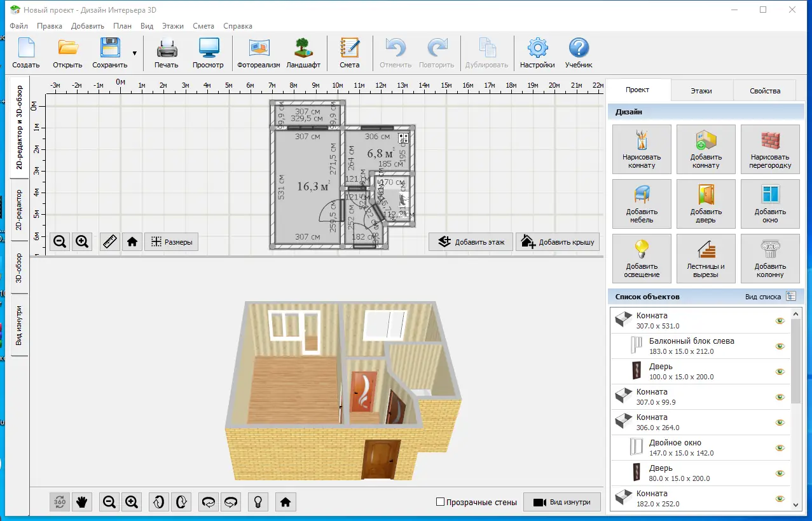812x521 pixels.
Task: Select the hand pan tool in 3D view
Action: [81, 502]
